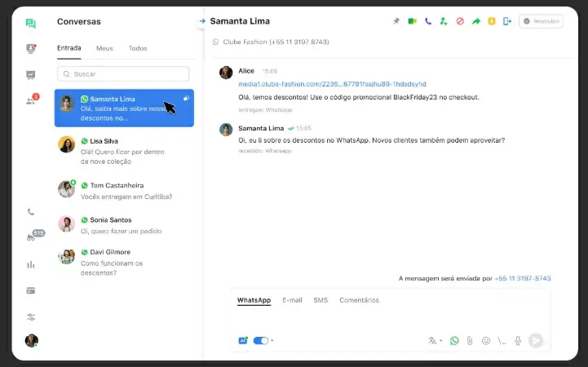588x367 pixels.
Task: Expand the dropdown arrow next to the toggle
Action: pos(272,341)
